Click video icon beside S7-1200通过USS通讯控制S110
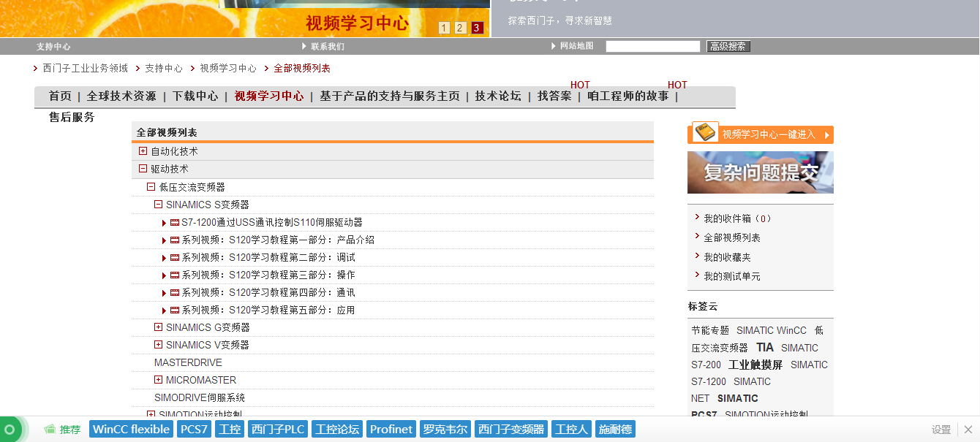The image size is (980, 442). pyautogui.click(x=175, y=223)
